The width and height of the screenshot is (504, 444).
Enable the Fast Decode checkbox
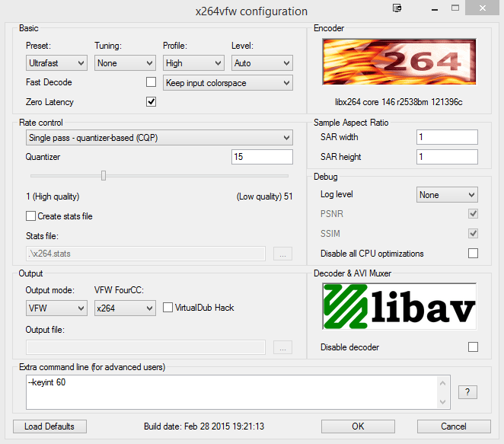coord(151,82)
